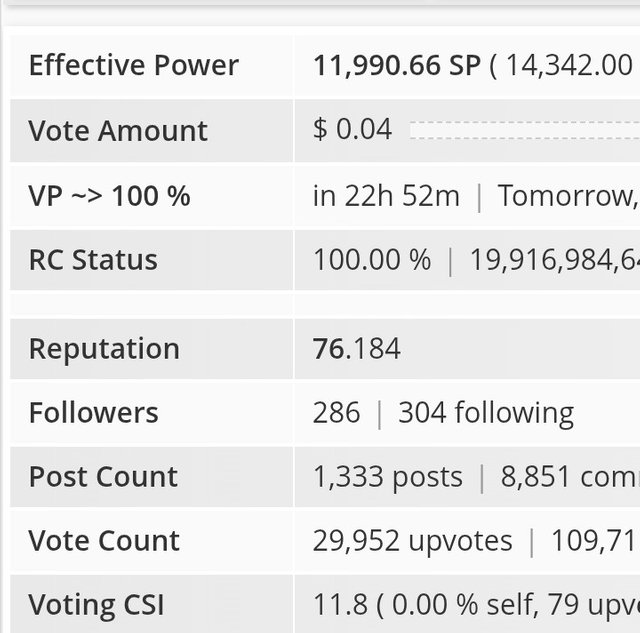Click the Reputation row label

[104, 349]
